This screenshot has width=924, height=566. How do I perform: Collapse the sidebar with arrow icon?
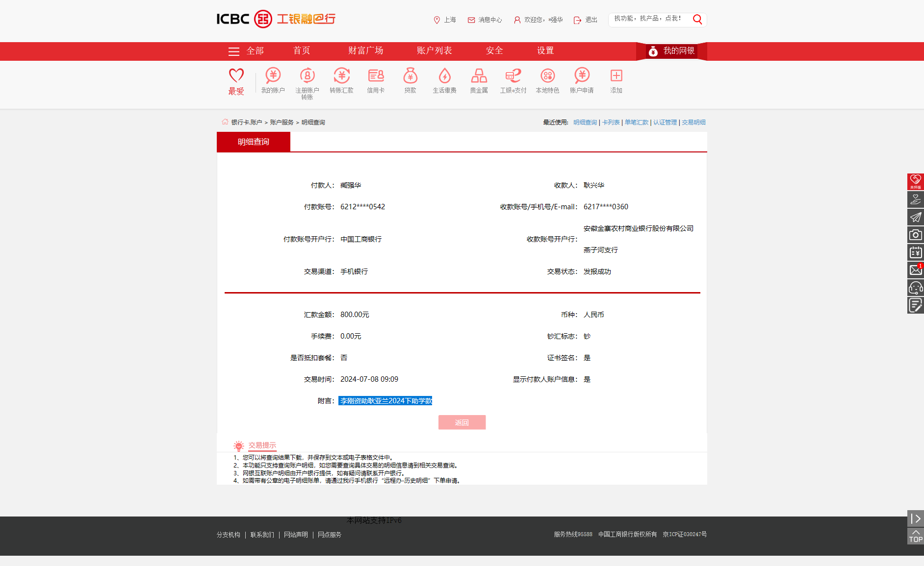coord(915,518)
